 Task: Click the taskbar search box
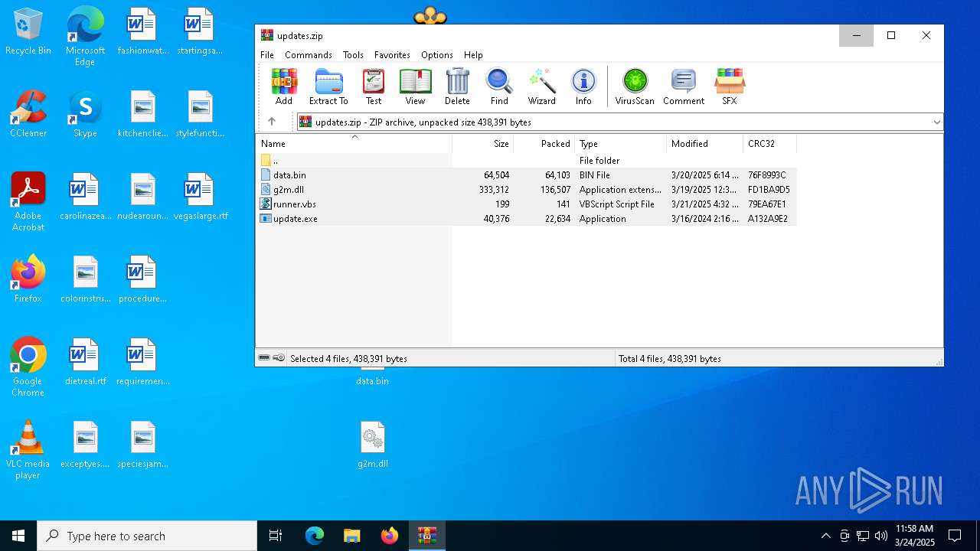147,536
